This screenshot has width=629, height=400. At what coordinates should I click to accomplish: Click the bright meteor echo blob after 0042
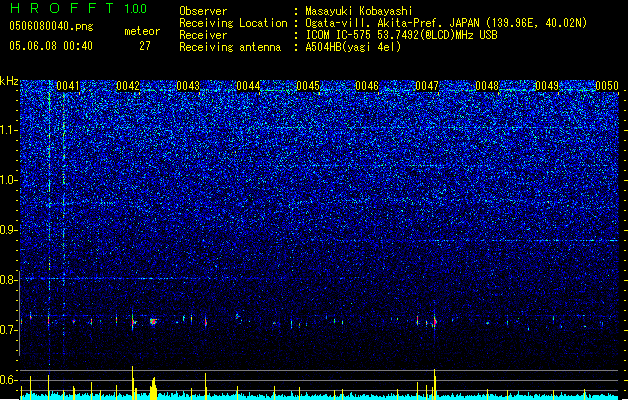tap(153, 321)
